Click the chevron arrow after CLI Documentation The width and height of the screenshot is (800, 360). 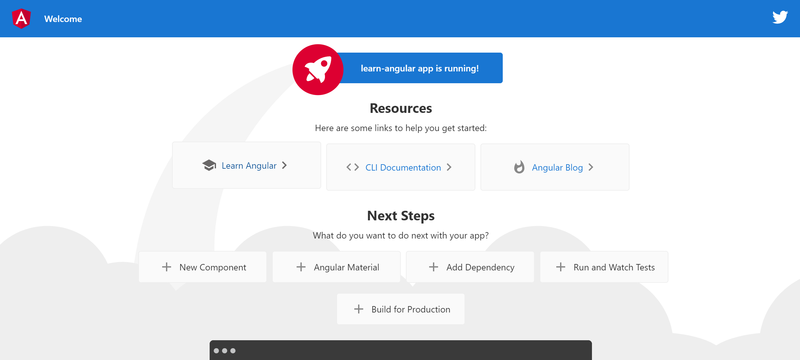pos(448,167)
